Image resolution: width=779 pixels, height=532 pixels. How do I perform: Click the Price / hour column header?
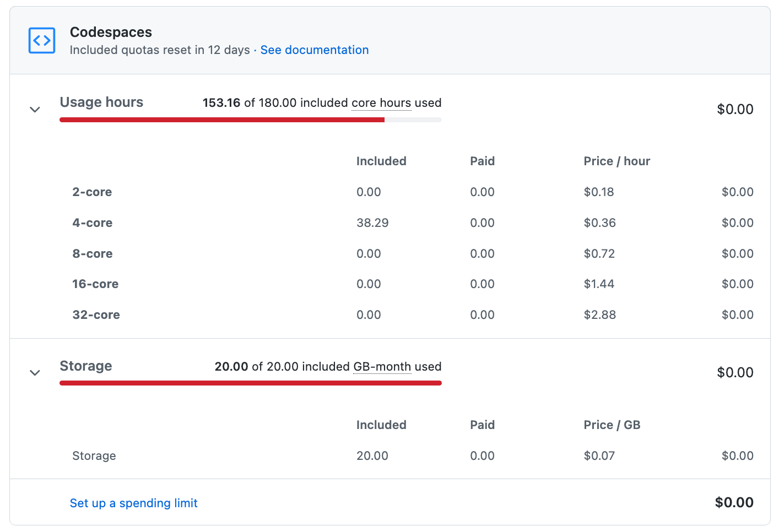617,161
